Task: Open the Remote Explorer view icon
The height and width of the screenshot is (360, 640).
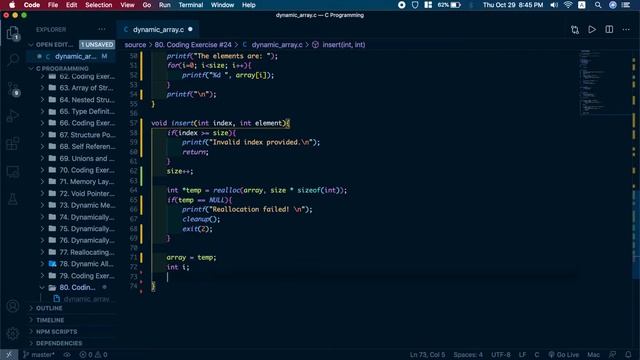Action: point(13,171)
